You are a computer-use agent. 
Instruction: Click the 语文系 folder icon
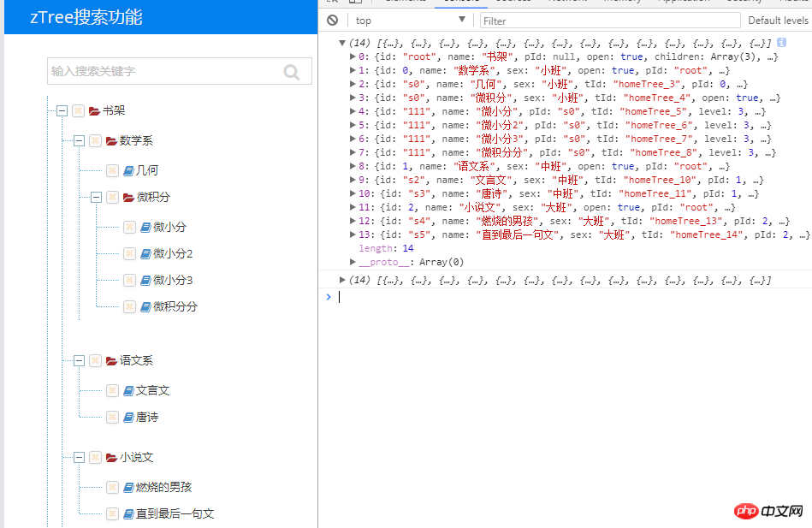111,360
